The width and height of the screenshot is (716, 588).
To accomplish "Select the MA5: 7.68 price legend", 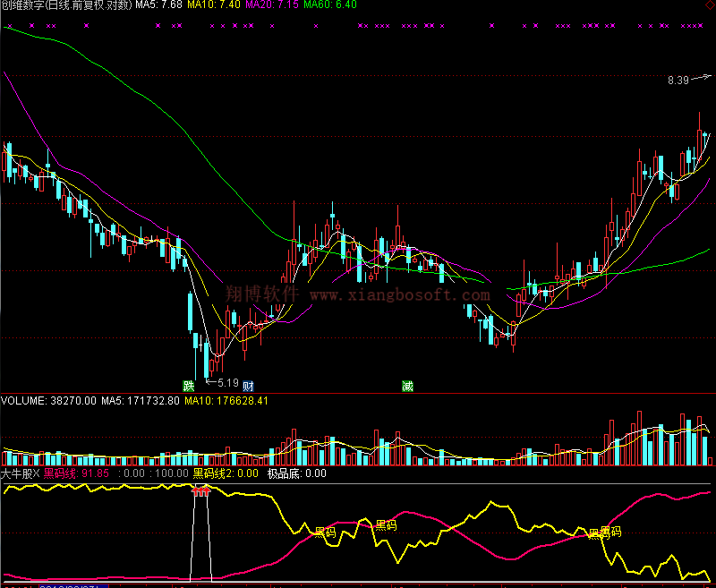I will click(158, 6).
